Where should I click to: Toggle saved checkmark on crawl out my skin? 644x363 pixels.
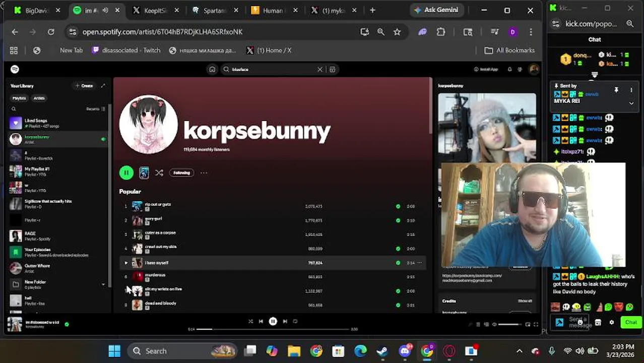pos(398,249)
